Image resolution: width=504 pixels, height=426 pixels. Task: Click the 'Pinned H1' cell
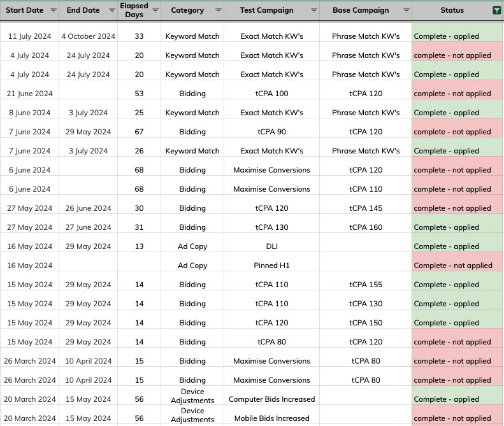[x=272, y=266]
